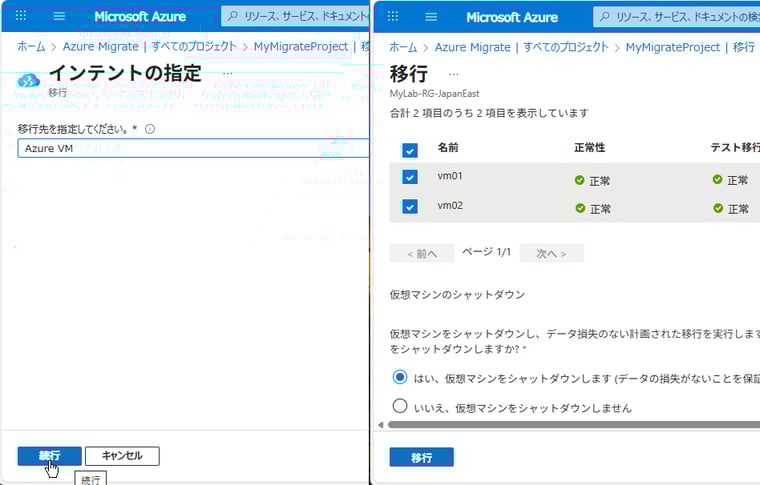Click キャンセル button

coord(122,456)
